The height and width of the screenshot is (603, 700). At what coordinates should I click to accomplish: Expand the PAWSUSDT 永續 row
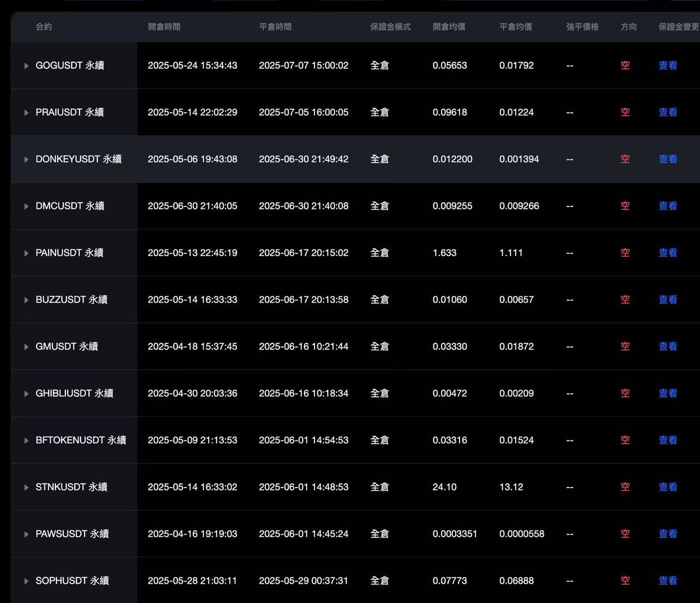tap(26, 534)
